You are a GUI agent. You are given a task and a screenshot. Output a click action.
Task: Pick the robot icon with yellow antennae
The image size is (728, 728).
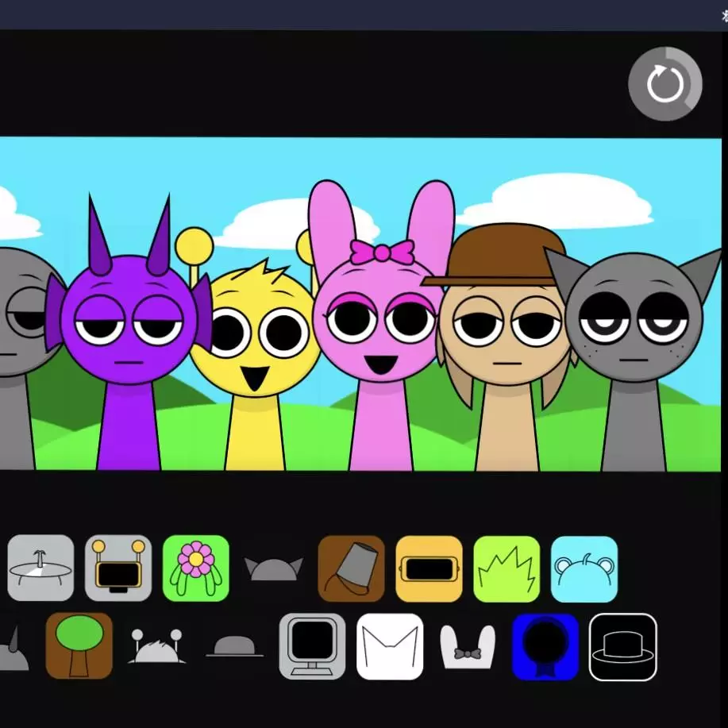[x=118, y=568]
